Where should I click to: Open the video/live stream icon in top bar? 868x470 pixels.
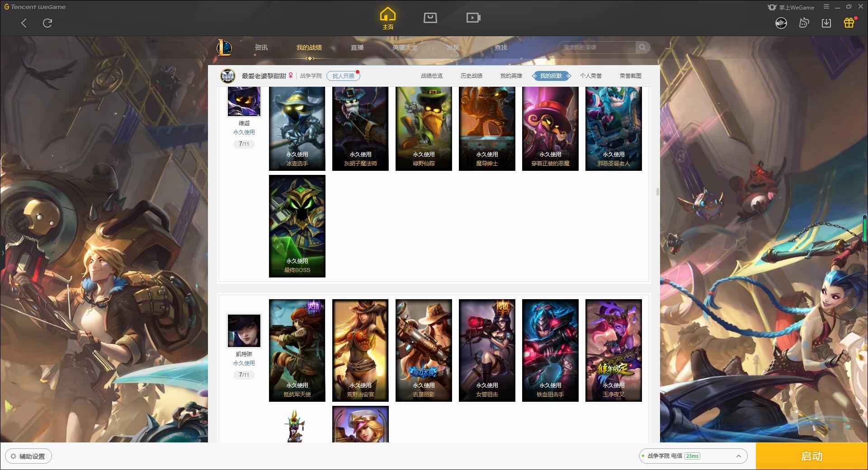(x=473, y=18)
